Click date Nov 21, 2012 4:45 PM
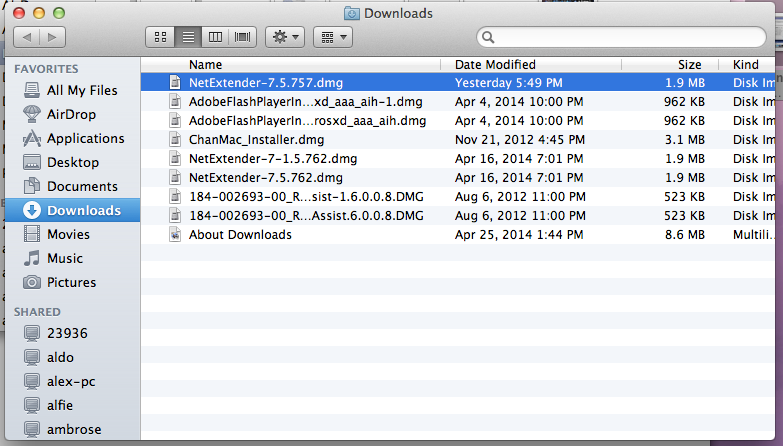783x446 pixels. [519, 140]
